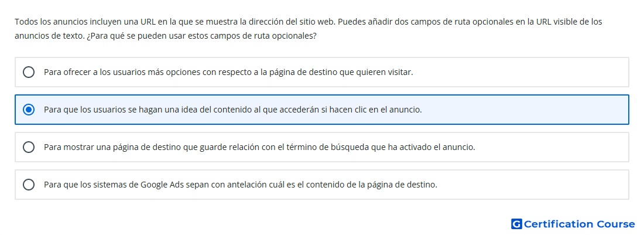Screen dimensions: 644x235
Task: Click the empty right area of the highlighted blue answer box
Action: click(x=525, y=110)
